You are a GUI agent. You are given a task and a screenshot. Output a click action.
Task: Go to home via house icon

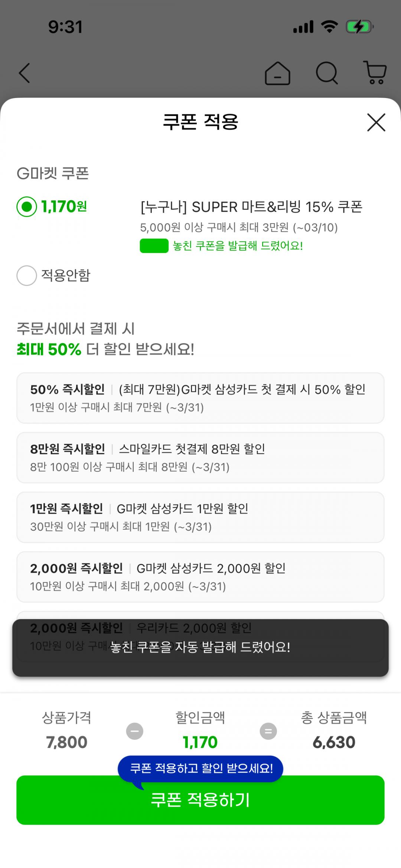(x=277, y=73)
